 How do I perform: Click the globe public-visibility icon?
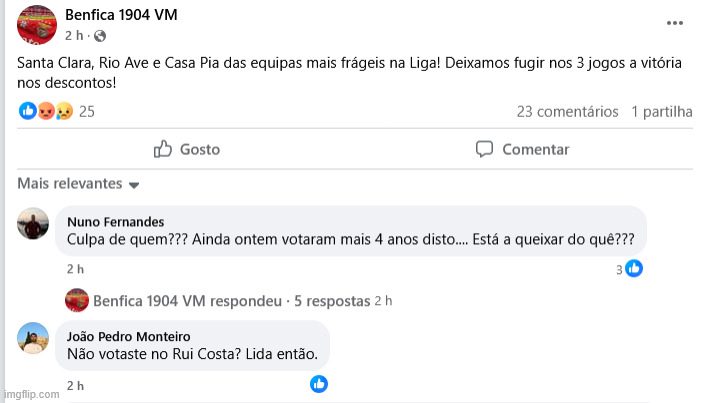coord(99,36)
